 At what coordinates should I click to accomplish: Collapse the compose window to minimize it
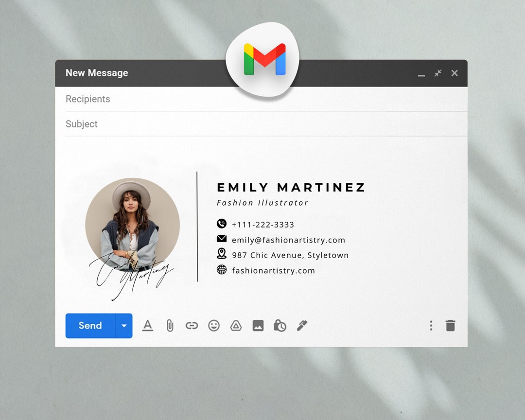click(x=421, y=73)
